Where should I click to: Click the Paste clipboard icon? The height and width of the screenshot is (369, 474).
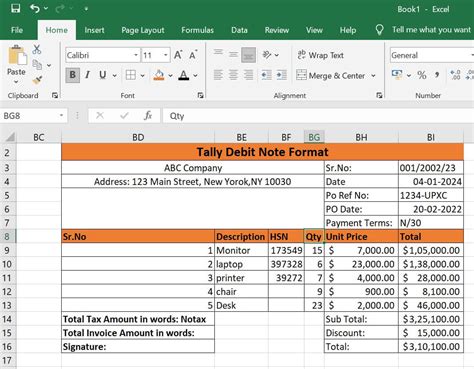[17, 56]
